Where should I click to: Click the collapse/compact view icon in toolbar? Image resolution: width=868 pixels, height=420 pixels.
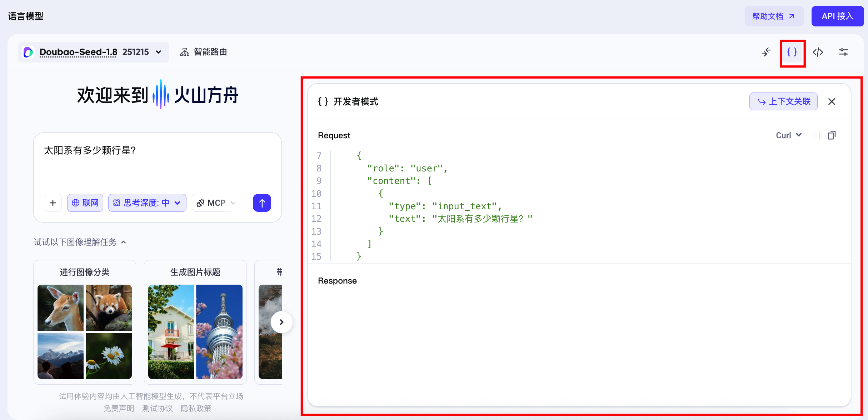pyautogui.click(x=766, y=52)
